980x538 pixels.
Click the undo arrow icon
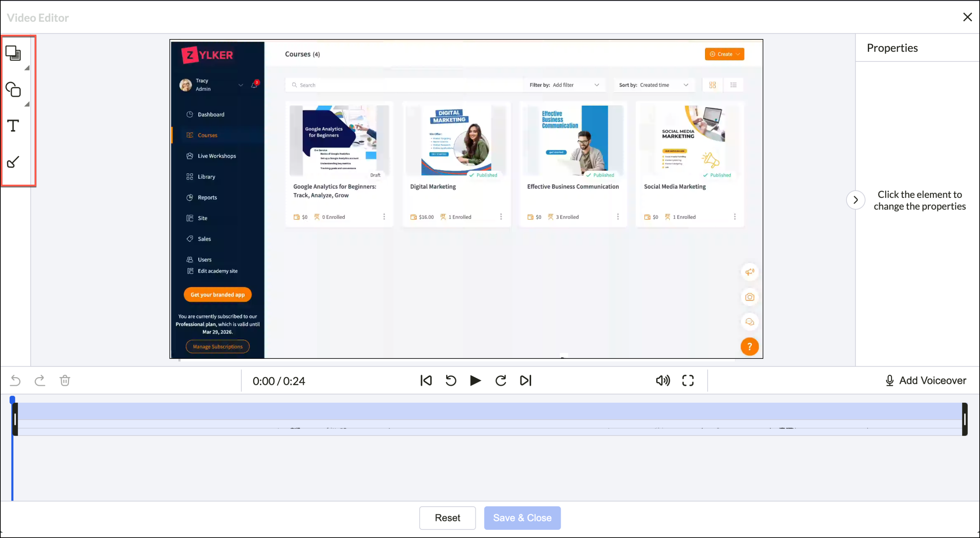(x=16, y=380)
